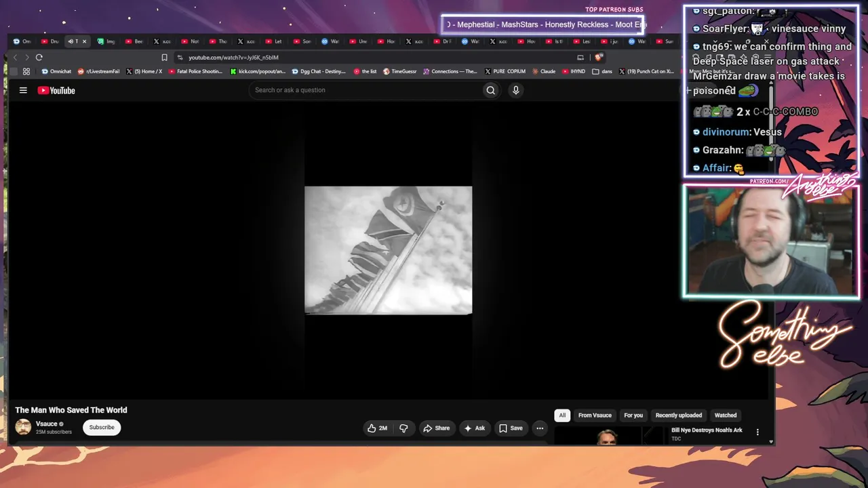
Task: Open the Vsauce channel avatar
Action: (x=23, y=427)
